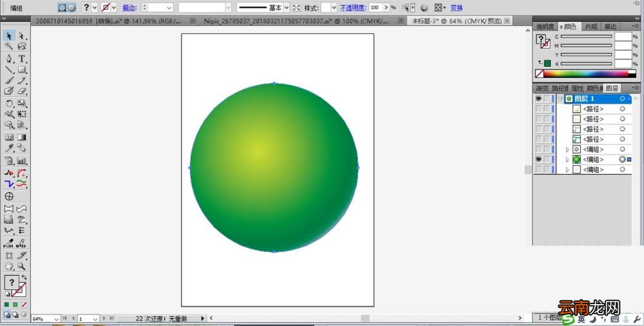Click the Swap Fill and Stroke arrow

[x=24, y=278]
